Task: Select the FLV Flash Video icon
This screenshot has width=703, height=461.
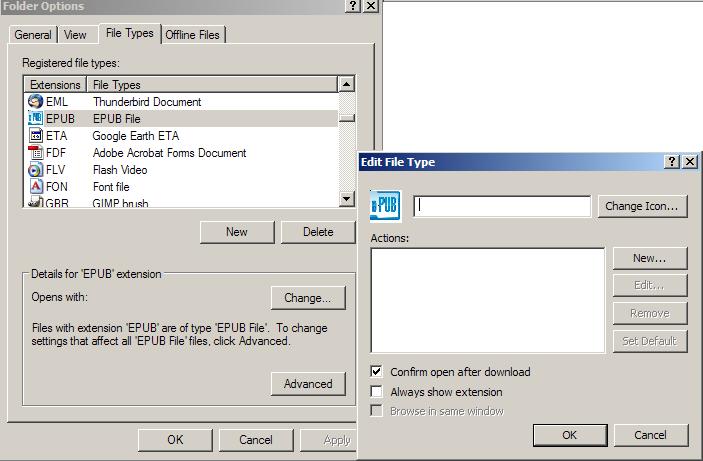Action: (x=35, y=170)
